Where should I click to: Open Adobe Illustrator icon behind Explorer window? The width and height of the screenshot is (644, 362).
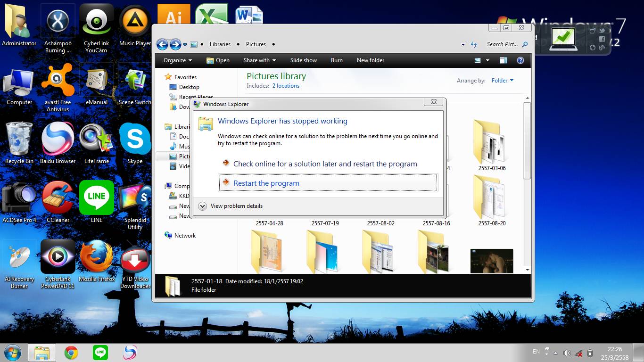click(173, 14)
